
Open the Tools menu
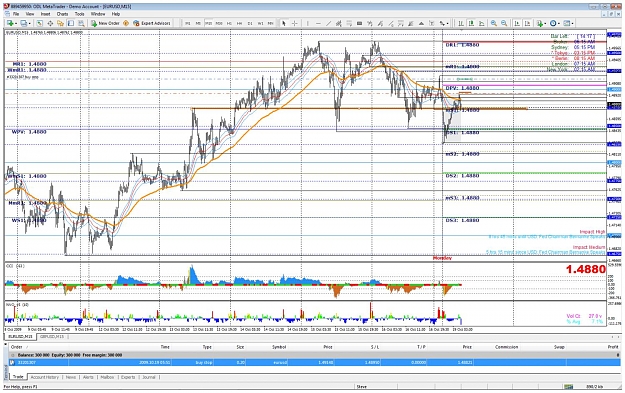[x=80, y=14]
